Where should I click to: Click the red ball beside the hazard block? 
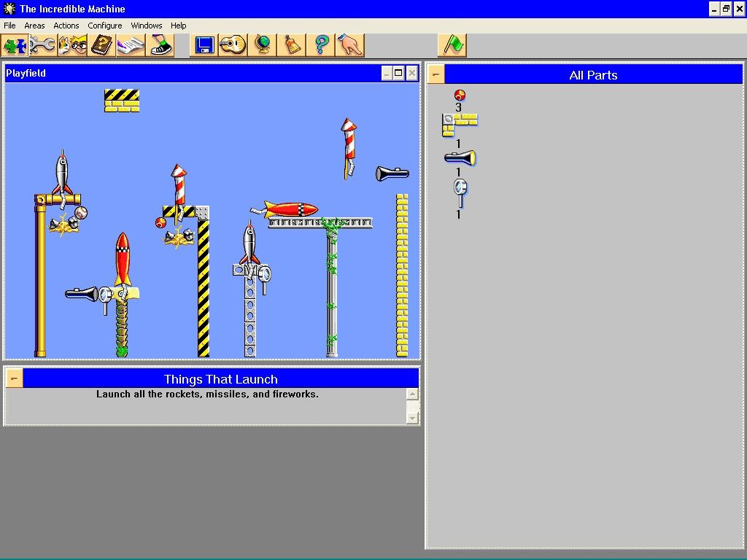[x=160, y=222]
